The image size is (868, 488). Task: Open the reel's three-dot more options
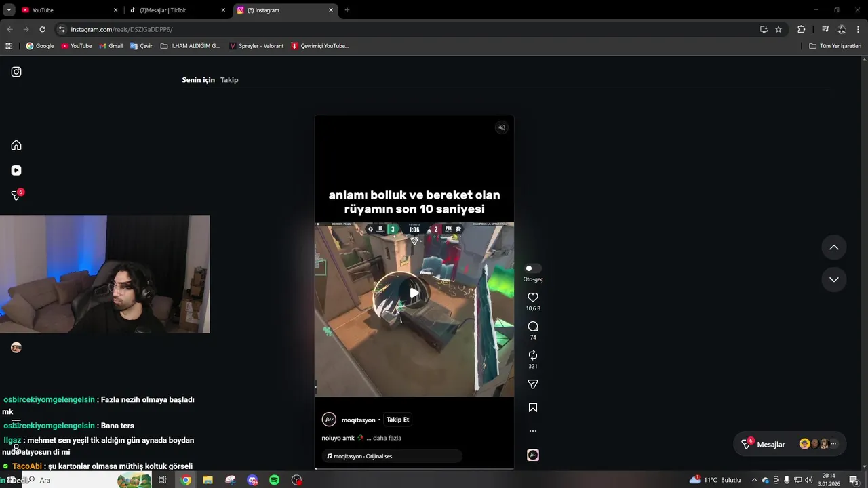click(533, 431)
